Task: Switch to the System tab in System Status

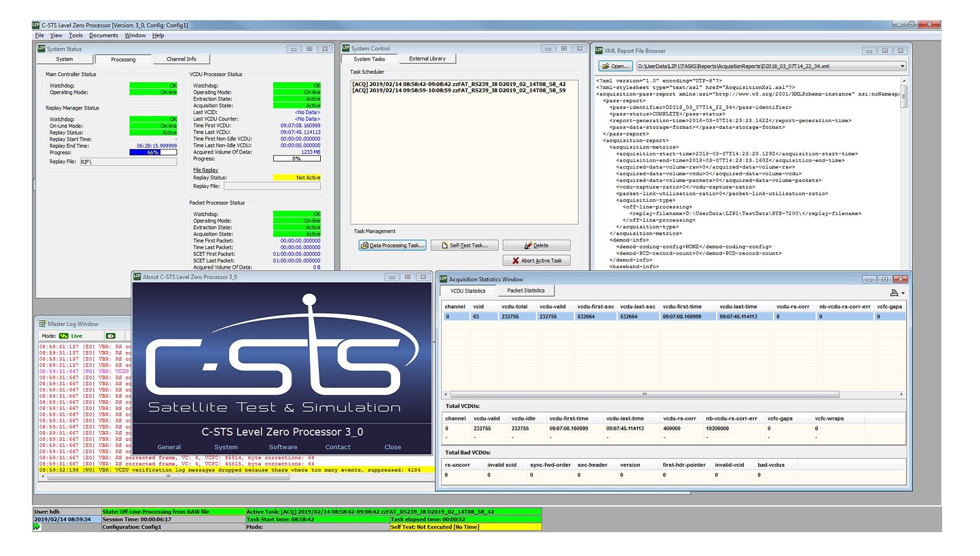Action: point(65,59)
